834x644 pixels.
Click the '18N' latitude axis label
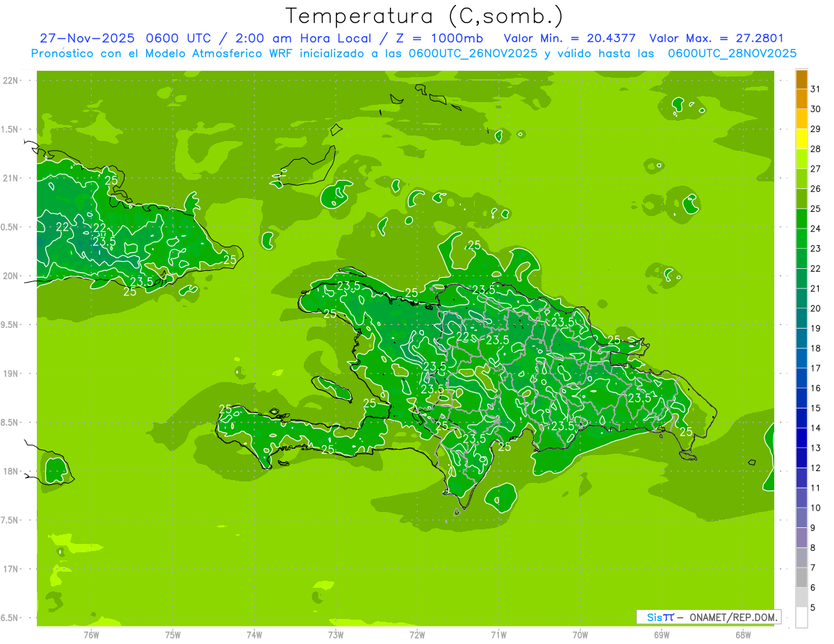point(11,471)
